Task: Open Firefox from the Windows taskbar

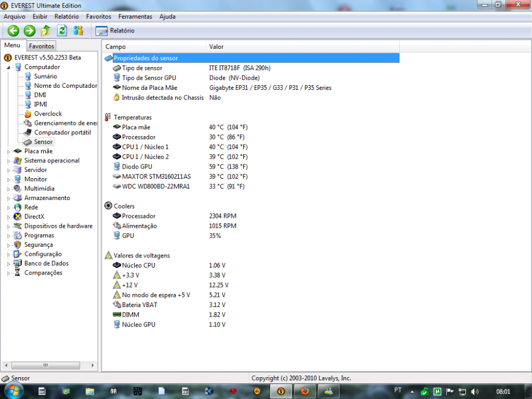Action: coord(304,391)
